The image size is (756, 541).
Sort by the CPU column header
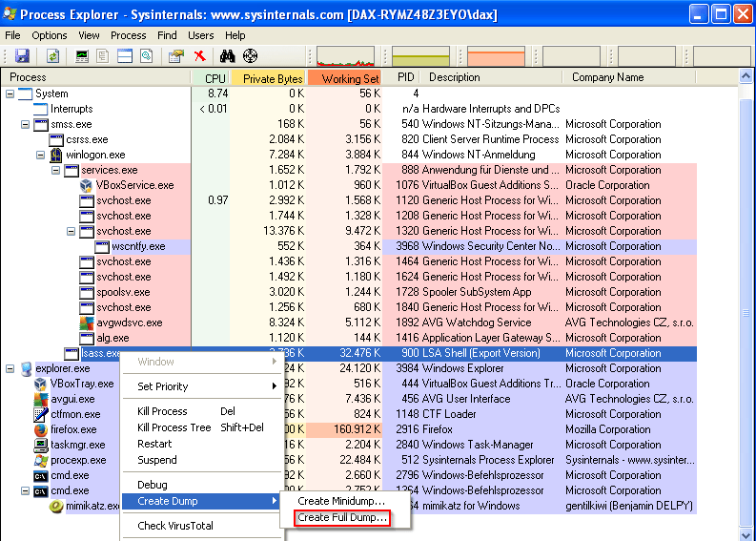point(211,77)
